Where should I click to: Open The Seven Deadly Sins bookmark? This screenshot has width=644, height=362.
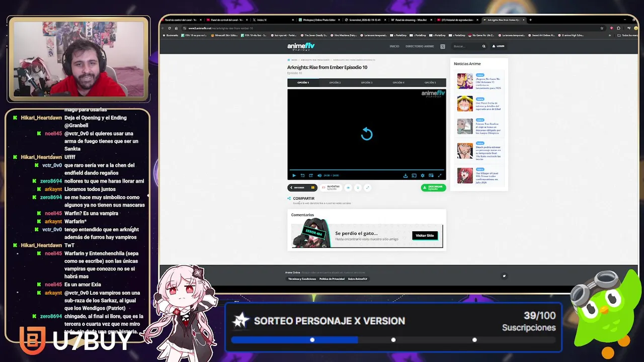pyautogui.click(x=314, y=36)
